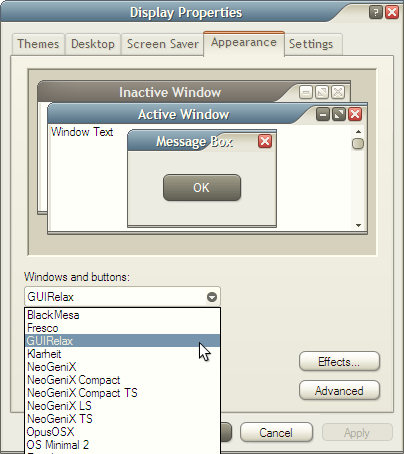Switch to the Desktop tab

point(93,44)
